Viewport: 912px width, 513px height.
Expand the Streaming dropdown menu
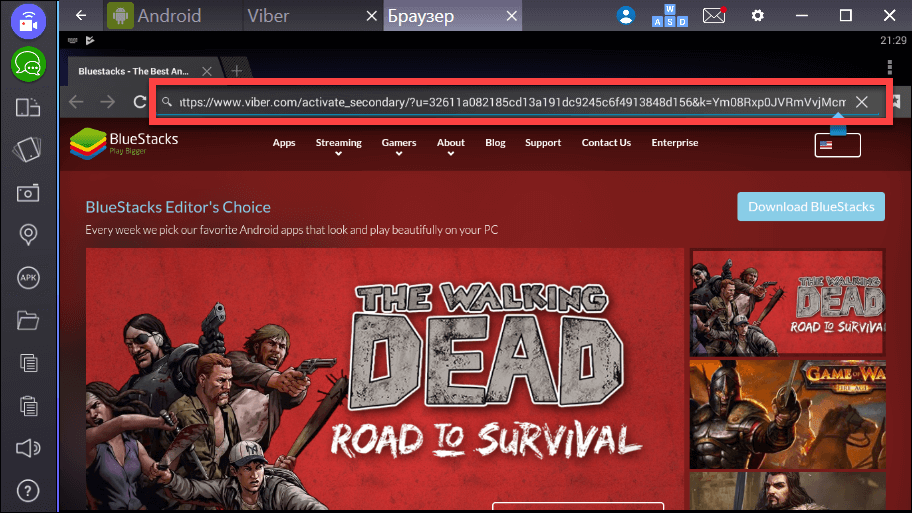click(339, 147)
